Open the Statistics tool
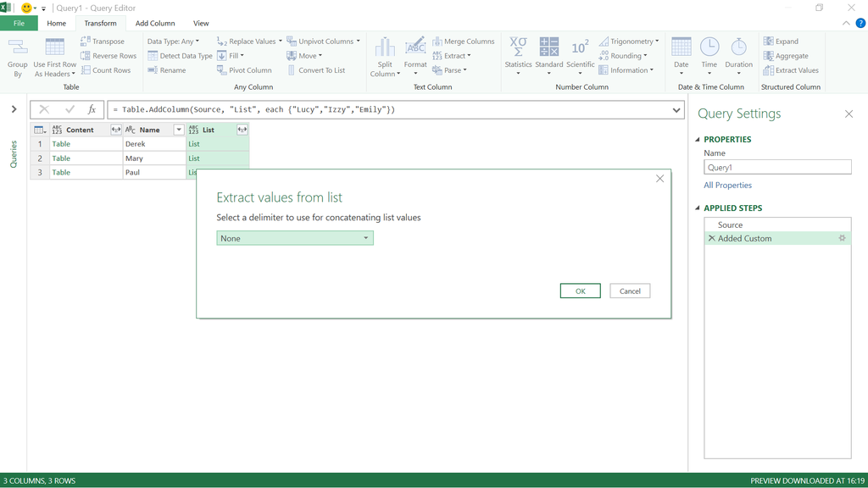Screen dimensions: 868x488 tap(518, 56)
